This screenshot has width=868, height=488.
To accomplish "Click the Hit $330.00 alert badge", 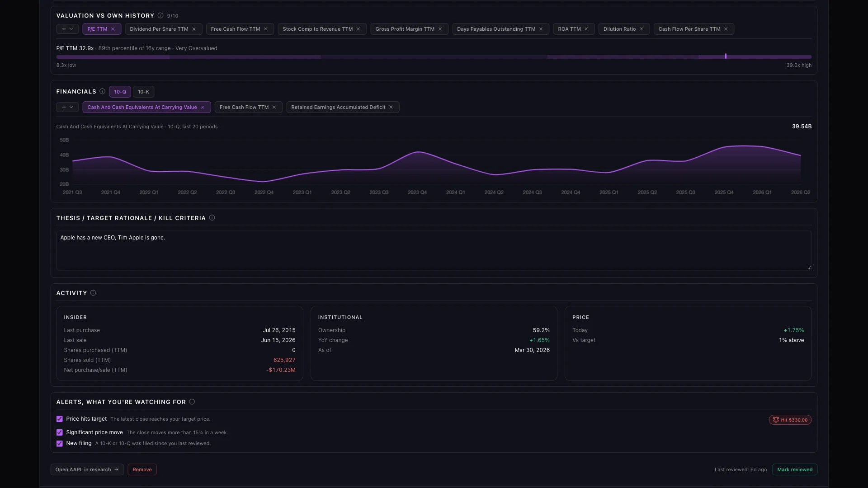I will (x=790, y=420).
